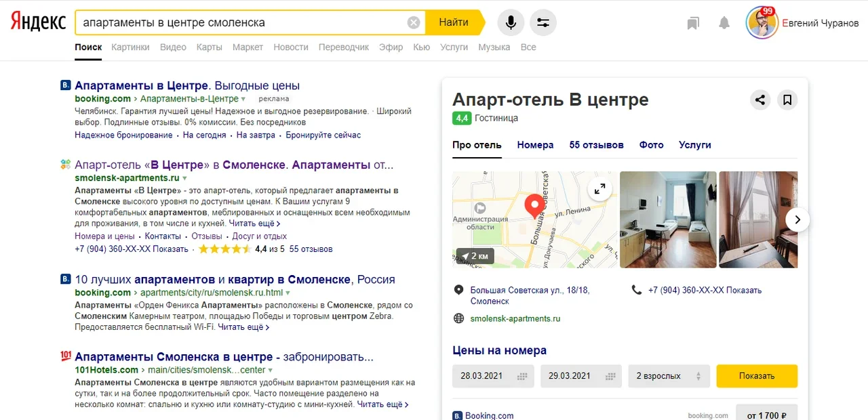
Task: Open calendar icon in 28.03.2021 field
Action: pos(521,376)
